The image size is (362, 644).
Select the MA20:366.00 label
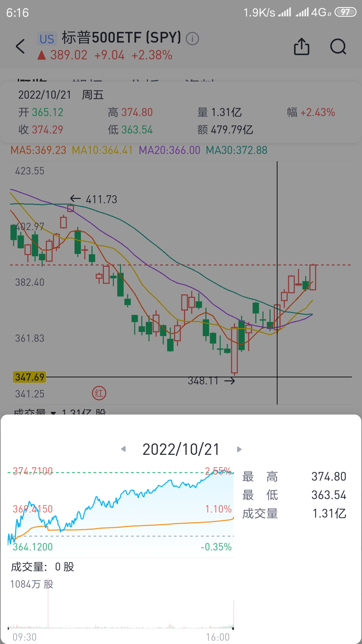click(x=170, y=150)
